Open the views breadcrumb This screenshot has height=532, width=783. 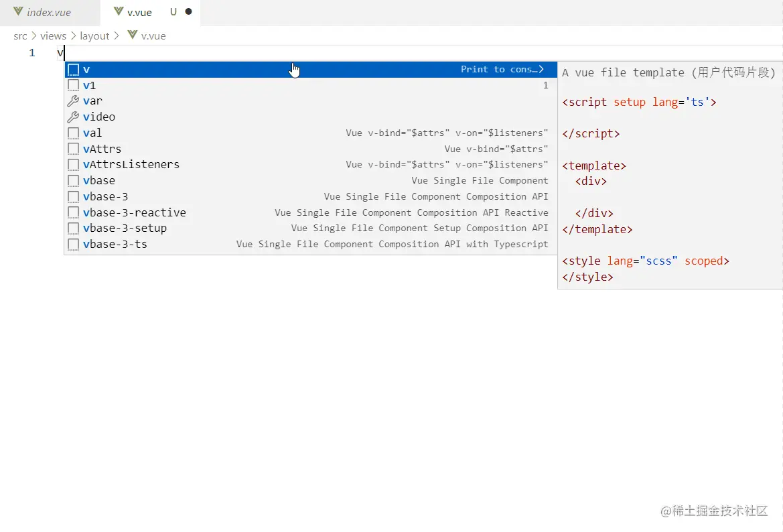pyautogui.click(x=53, y=36)
